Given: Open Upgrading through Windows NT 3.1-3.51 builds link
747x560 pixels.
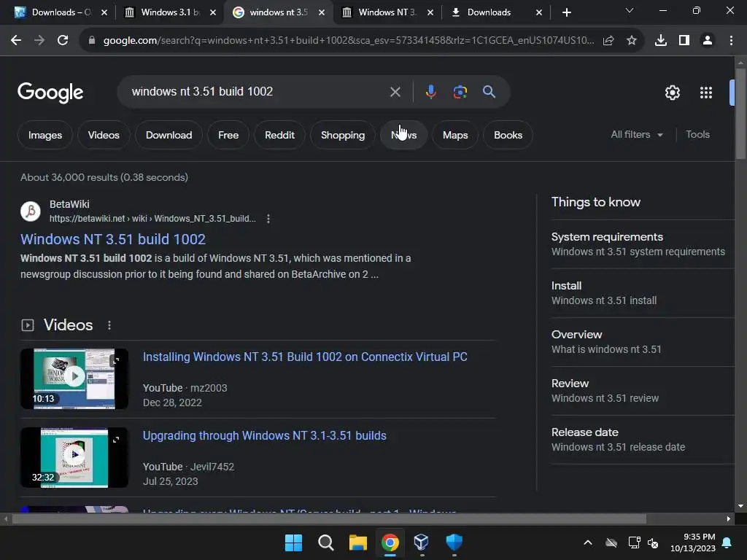Looking at the screenshot, I should click(x=264, y=436).
